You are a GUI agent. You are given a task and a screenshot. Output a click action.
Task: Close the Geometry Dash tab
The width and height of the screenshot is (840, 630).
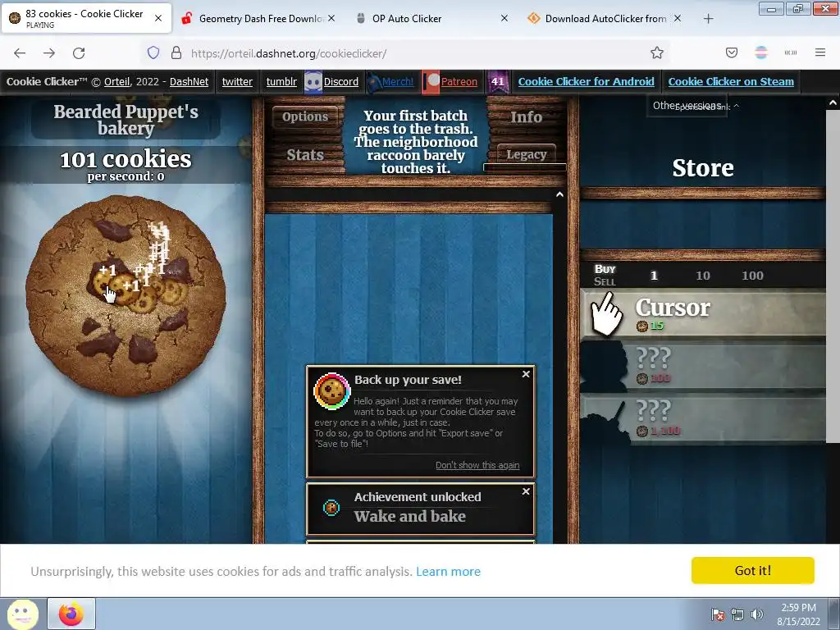(331, 18)
